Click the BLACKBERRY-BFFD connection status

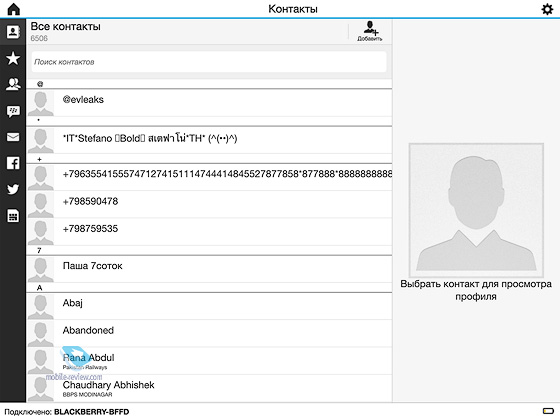point(91,412)
